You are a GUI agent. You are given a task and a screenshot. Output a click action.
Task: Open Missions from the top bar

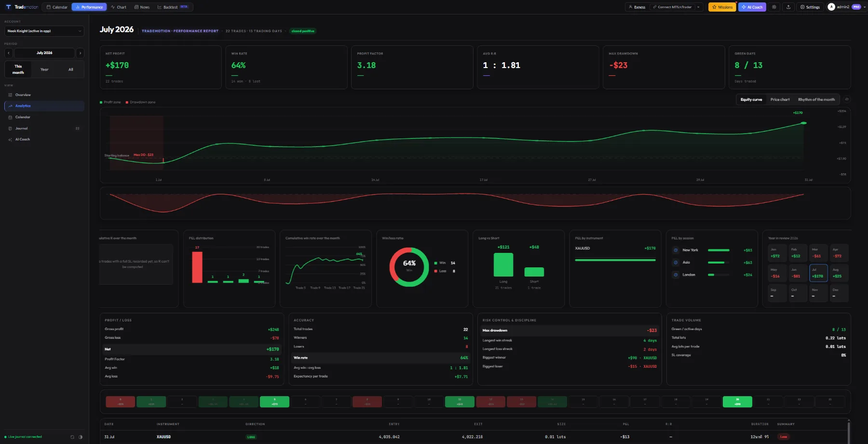tap(722, 7)
